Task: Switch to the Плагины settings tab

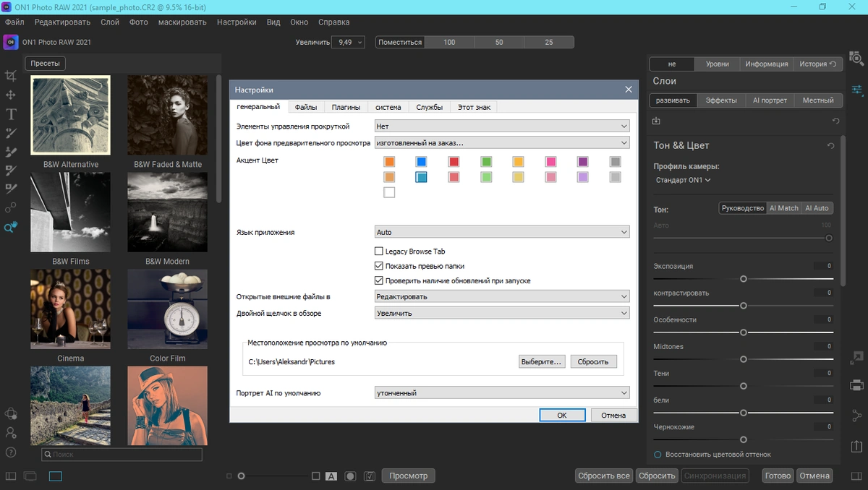Action: (x=346, y=107)
